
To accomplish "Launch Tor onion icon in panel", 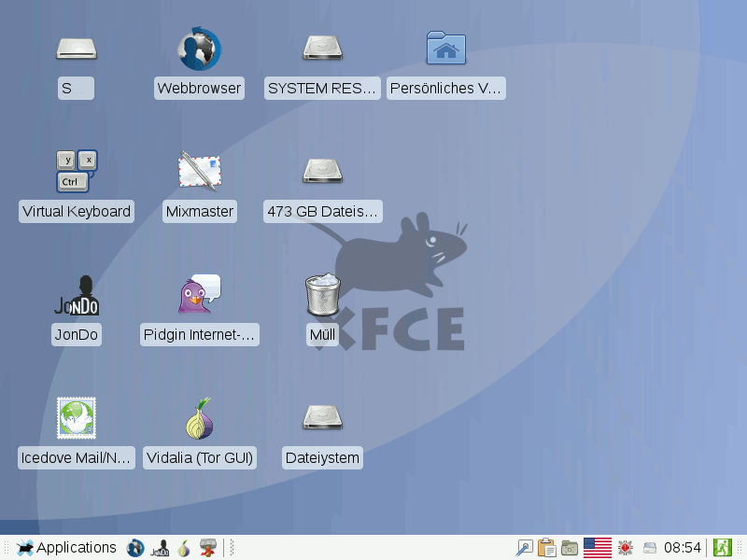I will [184, 548].
